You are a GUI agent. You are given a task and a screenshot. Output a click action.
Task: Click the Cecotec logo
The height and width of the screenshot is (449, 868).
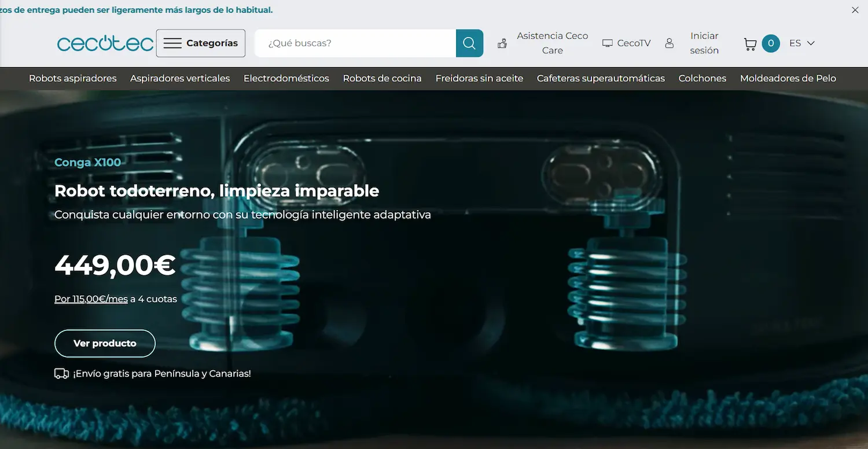click(x=105, y=43)
